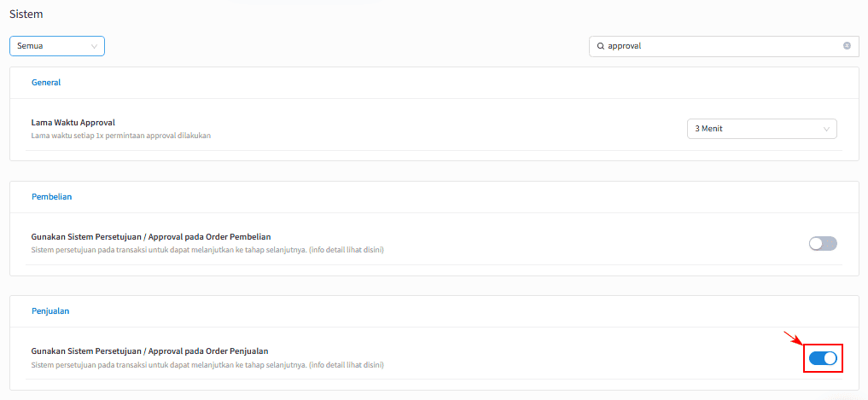Select the General section header
Image resolution: width=868 pixels, height=400 pixels.
point(46,83)
